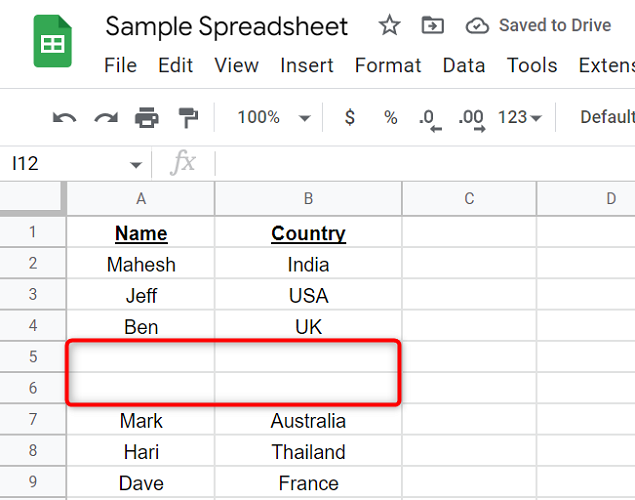This screenshot has width=635, height=500.
Task: Select the France cell
Action: point(308,481)
